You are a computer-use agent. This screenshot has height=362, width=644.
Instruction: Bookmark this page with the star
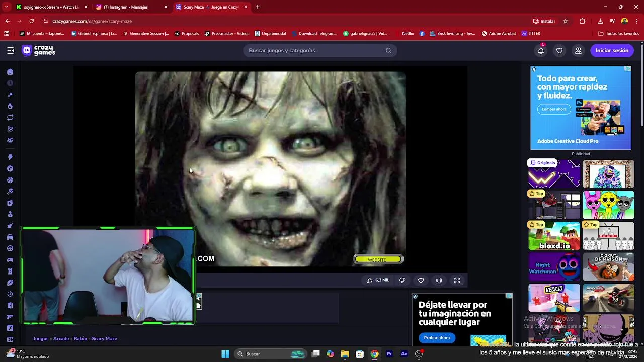click(x=566, y=21)
